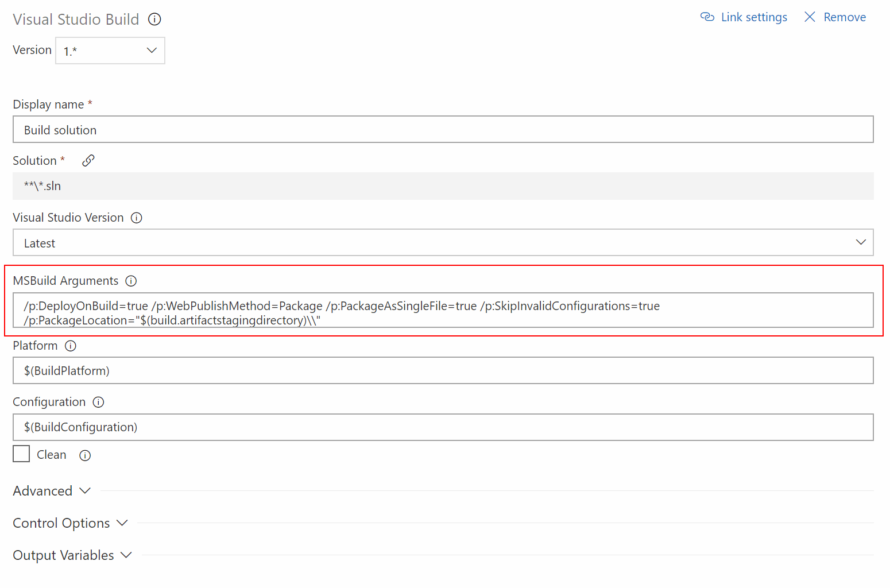Show info for Configuration field
890x588 pixels.
point(99,402)
